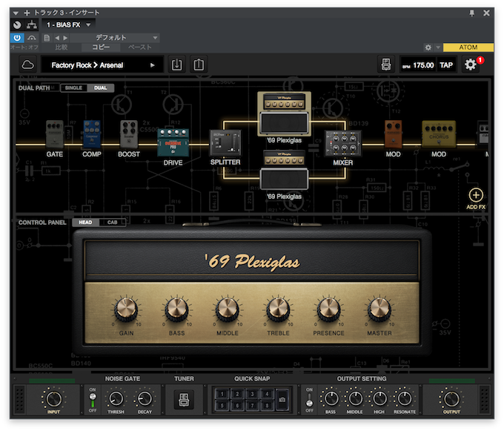Click the TREBLE knob on the amp
504x431 pixels.
point(278,309)
